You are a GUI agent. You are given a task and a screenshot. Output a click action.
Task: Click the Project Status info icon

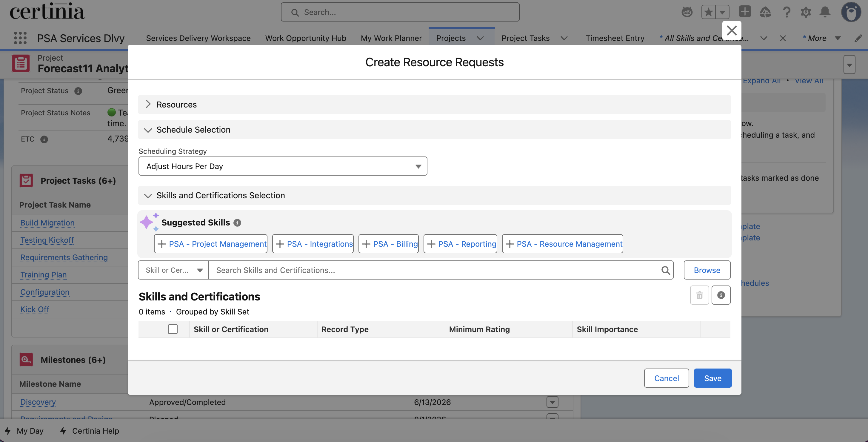point(78,91)
